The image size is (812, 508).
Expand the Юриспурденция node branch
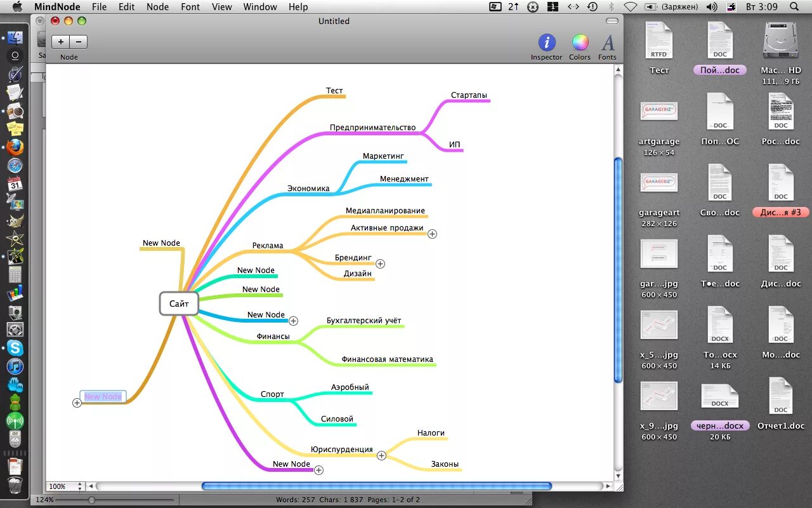381,455
